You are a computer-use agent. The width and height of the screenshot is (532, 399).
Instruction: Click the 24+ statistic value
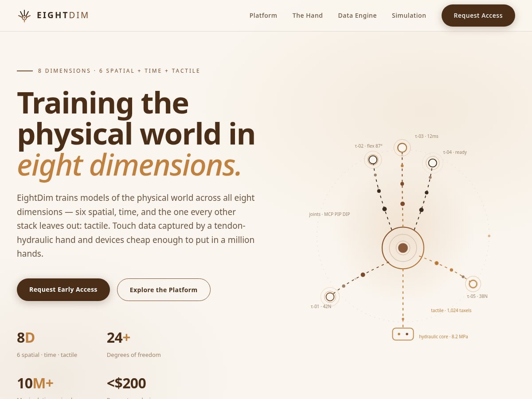click(118, 338)
